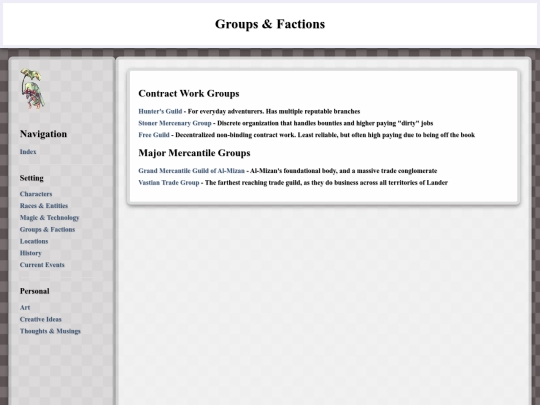Click 'Al-Mizan's foundational body' description

pos(343,171)
